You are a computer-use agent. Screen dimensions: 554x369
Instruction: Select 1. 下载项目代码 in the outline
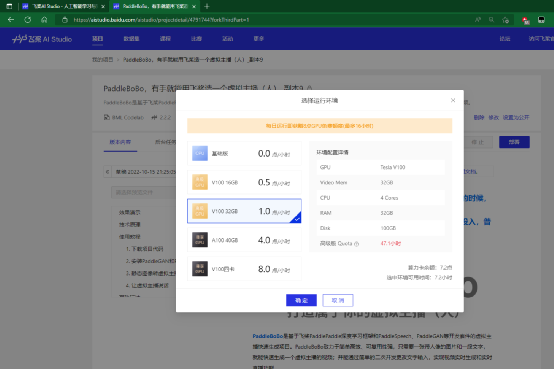145,249
